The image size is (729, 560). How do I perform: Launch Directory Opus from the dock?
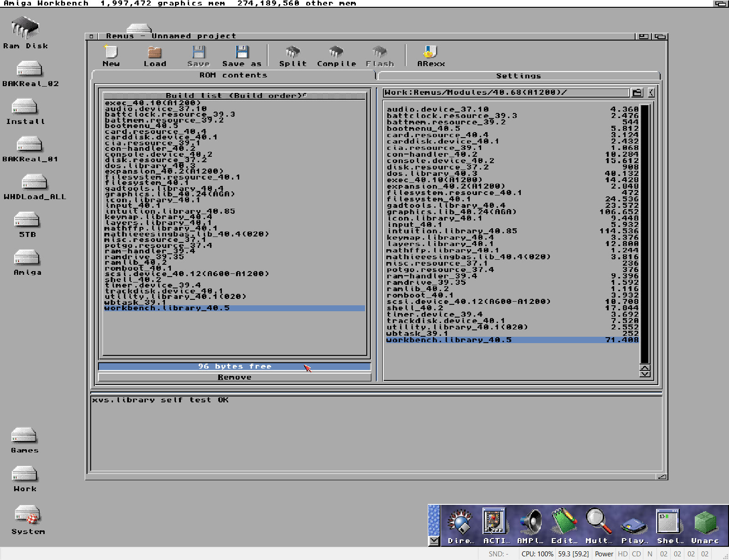[x=461, y=526]
